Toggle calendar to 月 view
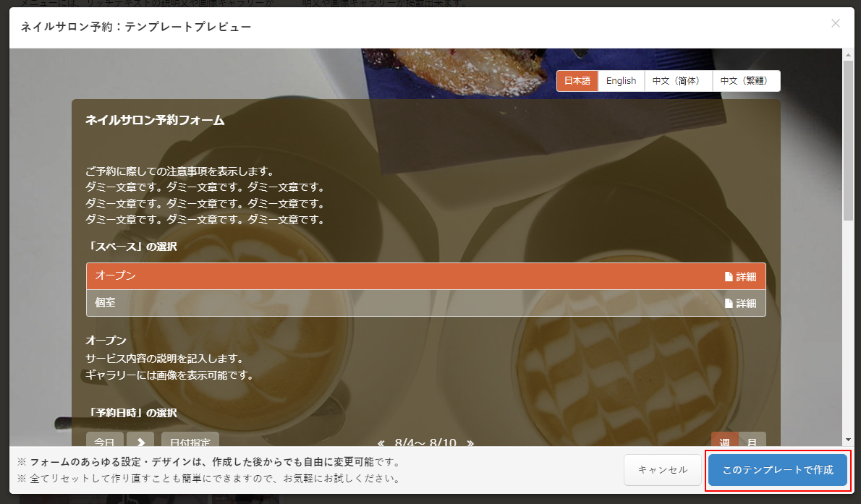Image resolution: width=861 pixels, height=504 pixels. [752, 441]
